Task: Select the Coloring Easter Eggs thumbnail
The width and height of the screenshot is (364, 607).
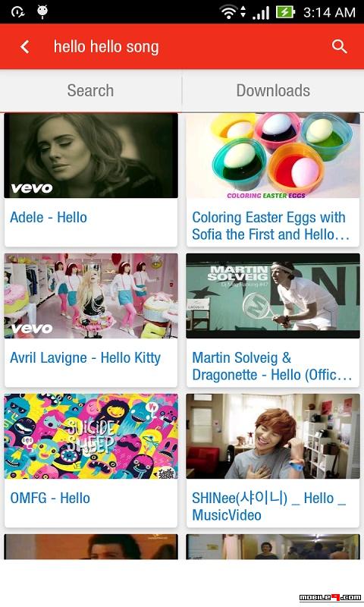Action: (273, 156)
